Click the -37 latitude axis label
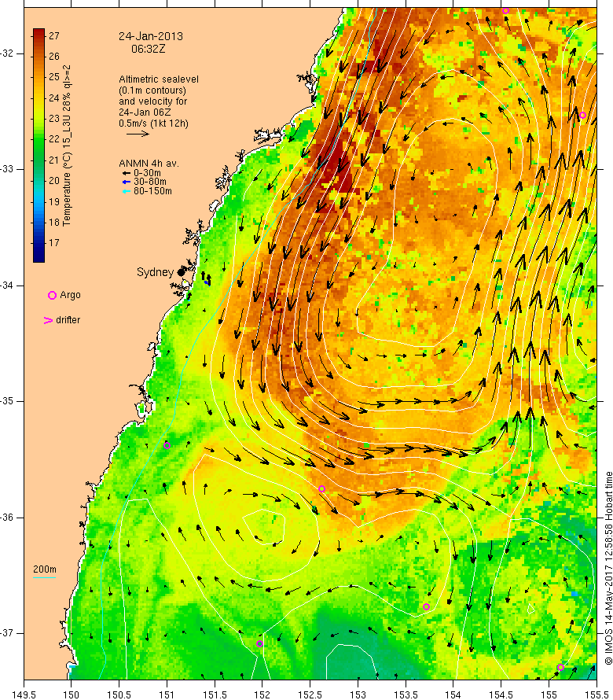613x700 pixels. pos(7,633)
